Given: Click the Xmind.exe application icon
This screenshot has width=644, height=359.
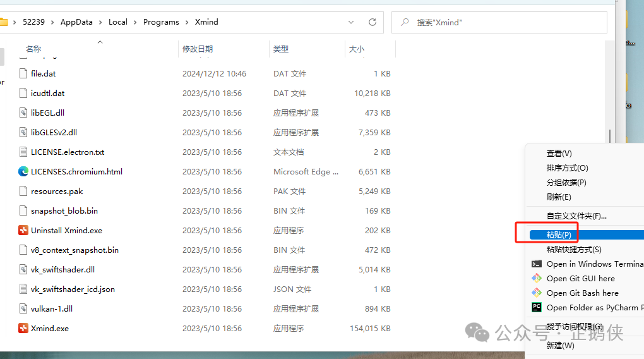Looking at the screenshot, I should pos(23,329).
